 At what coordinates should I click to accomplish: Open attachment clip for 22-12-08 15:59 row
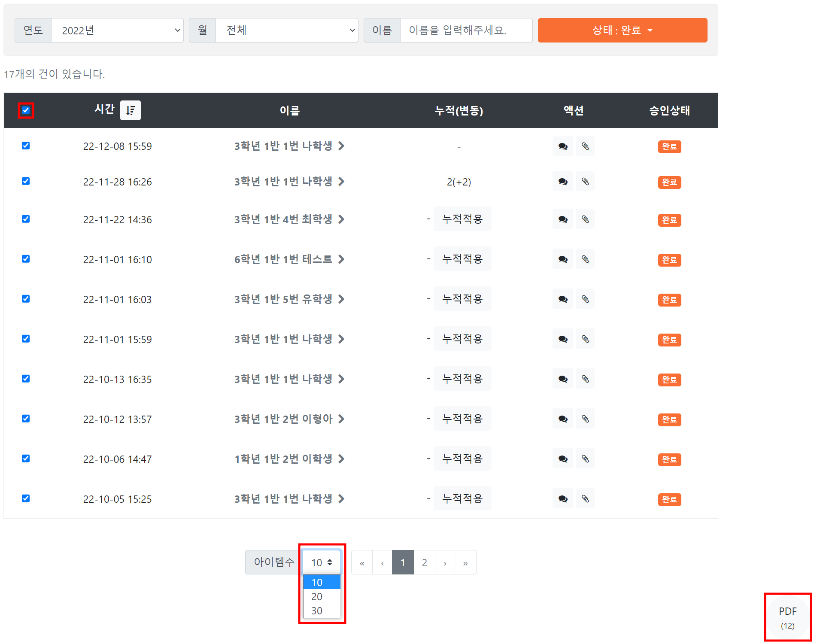click(585, 146)
